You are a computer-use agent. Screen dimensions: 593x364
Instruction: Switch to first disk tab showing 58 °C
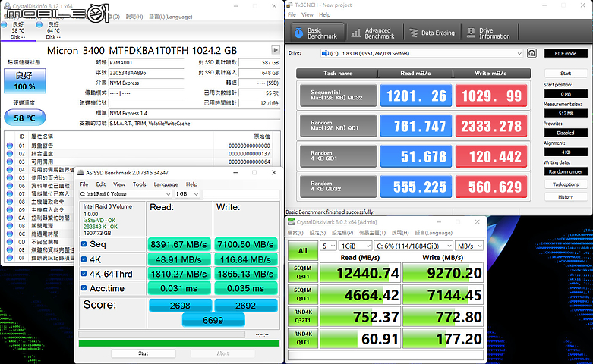(17, 30)
